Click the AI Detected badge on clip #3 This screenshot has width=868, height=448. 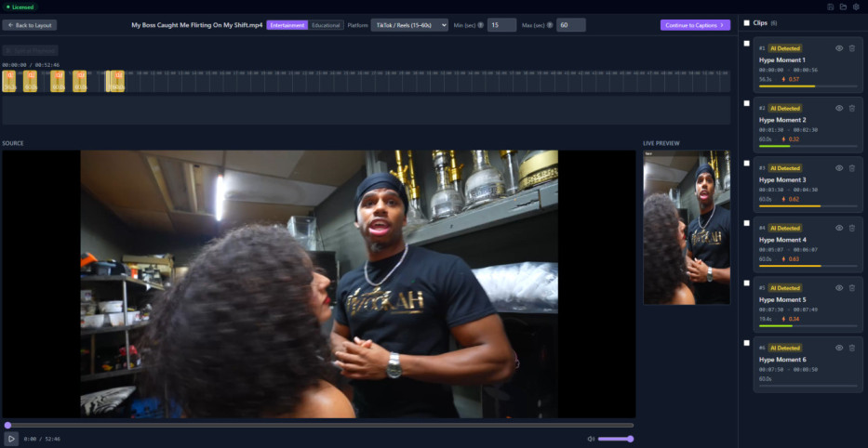pyautogui.click(x=785, y=168)
